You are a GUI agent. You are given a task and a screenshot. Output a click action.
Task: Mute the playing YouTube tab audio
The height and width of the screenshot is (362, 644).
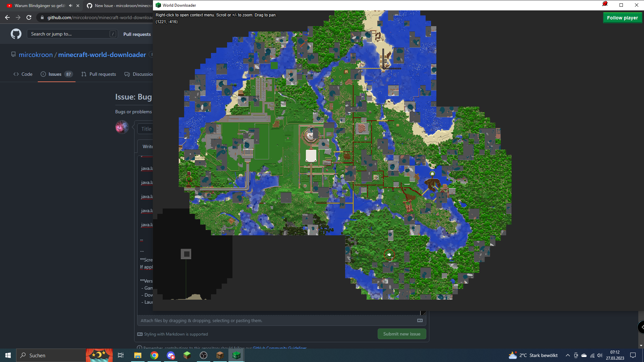tap(70, 6)
